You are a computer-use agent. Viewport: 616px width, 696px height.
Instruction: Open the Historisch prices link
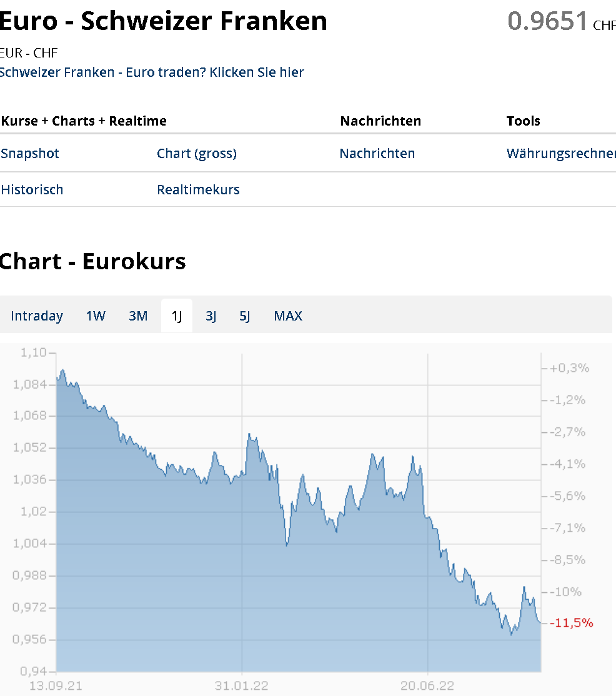tap(32, 190)
